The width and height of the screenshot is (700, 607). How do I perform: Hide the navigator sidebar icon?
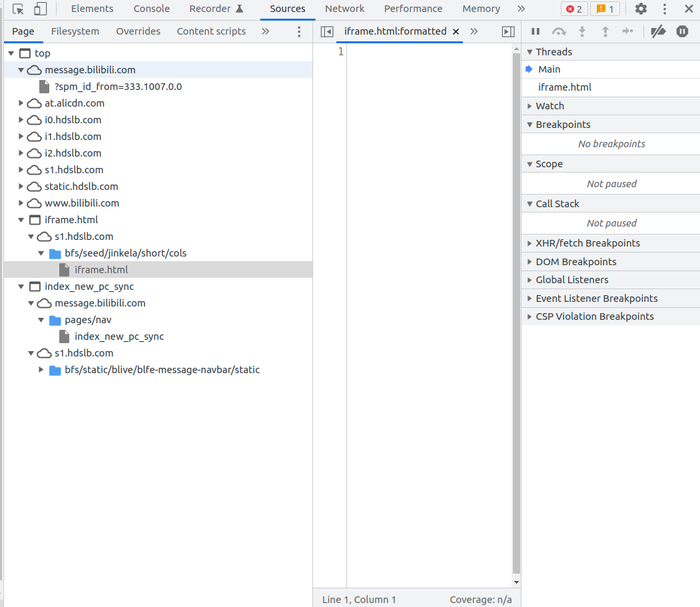[327, 31]
